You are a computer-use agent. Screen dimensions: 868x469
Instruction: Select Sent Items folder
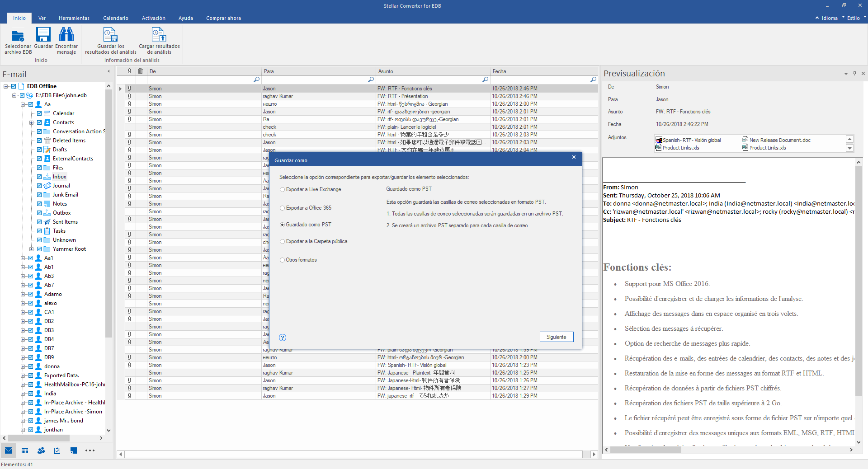(x=65, y=222)
